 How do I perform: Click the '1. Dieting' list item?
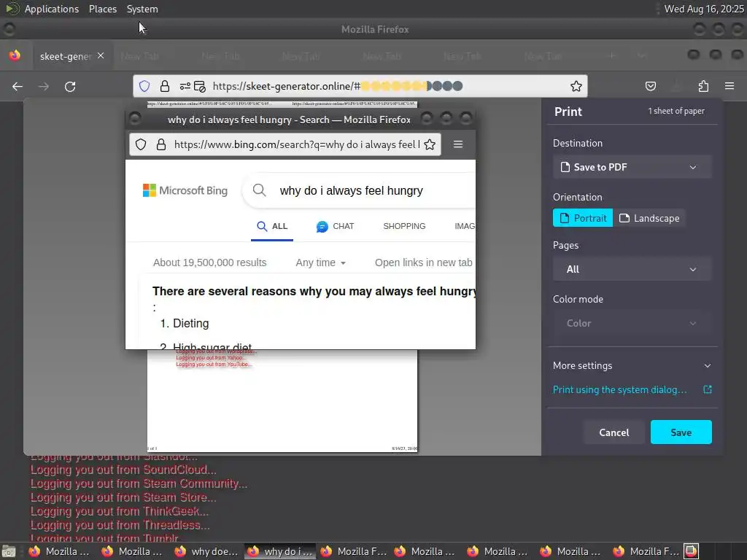click(185, 323)
